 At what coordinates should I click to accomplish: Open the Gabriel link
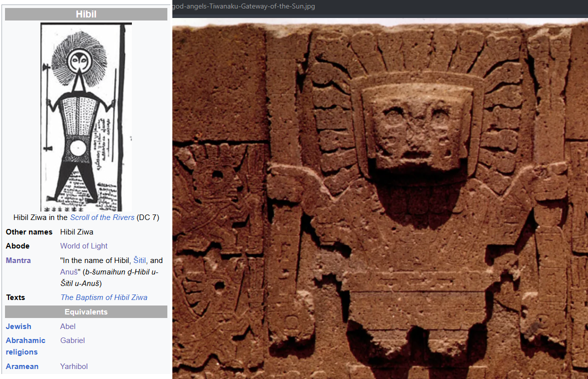tap(72, 340)
